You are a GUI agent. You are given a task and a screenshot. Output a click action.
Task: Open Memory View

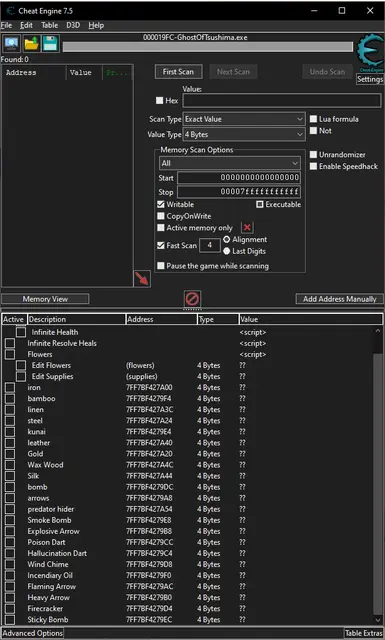pos(45,299)
